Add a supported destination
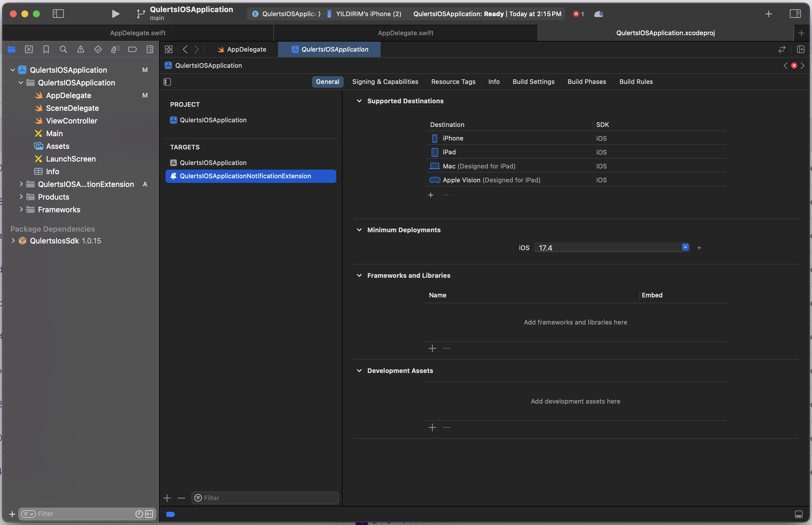This screenshot has width=812, height=525. pyautogui.click(x=431, y=195)
